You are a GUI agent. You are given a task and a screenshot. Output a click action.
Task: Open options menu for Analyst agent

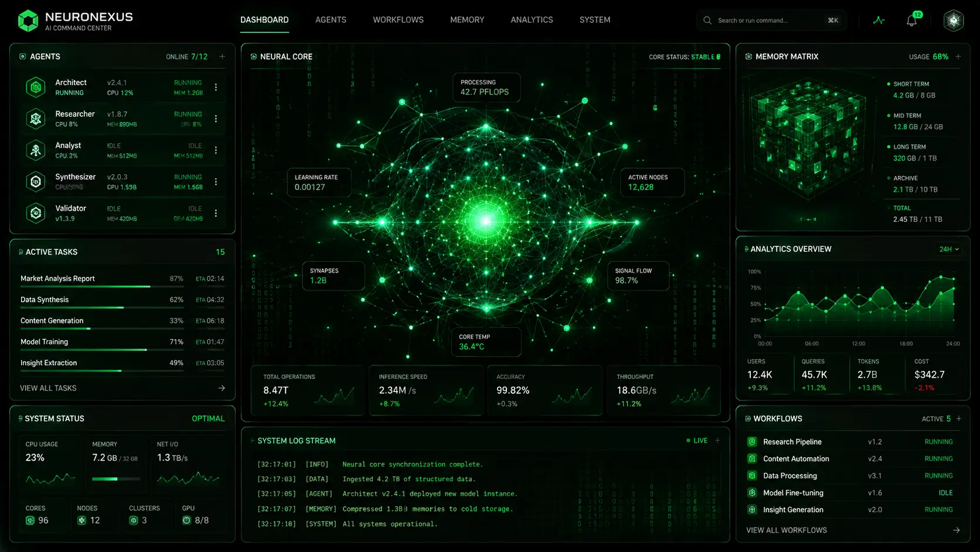point(216,150)
